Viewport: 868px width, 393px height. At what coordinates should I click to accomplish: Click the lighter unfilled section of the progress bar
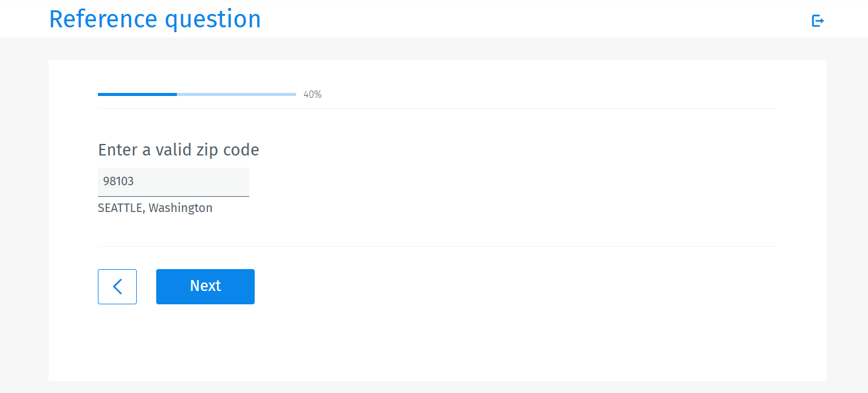coord(237,94)
